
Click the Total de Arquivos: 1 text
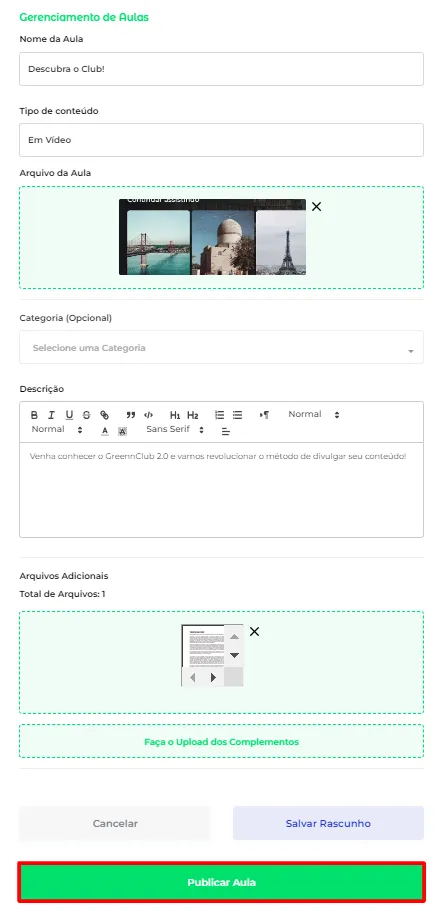click(62, 594)
